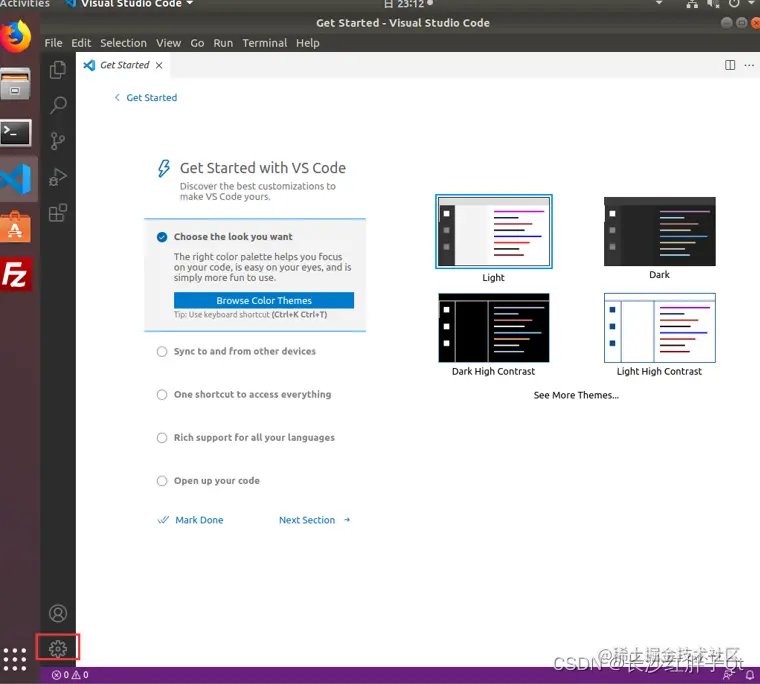Close the Get Started tab
760x684 pixels.
tap(159, 65)
